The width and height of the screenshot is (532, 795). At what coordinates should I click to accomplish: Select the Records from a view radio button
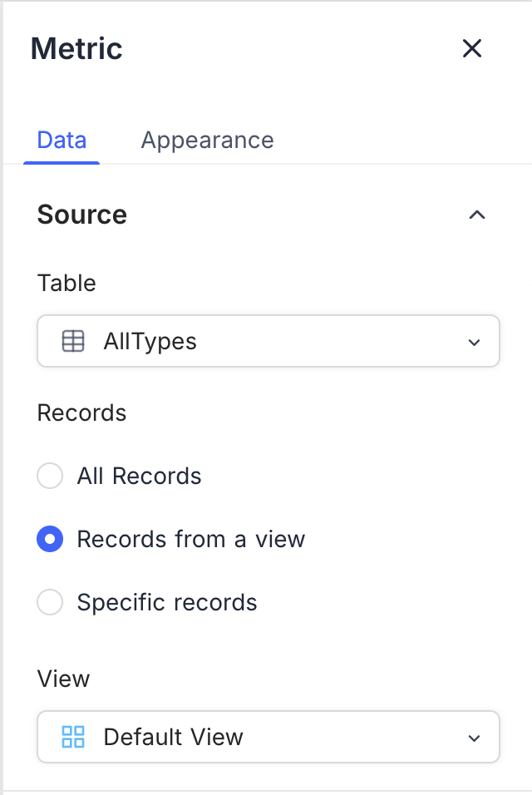(x=50, y=540)
